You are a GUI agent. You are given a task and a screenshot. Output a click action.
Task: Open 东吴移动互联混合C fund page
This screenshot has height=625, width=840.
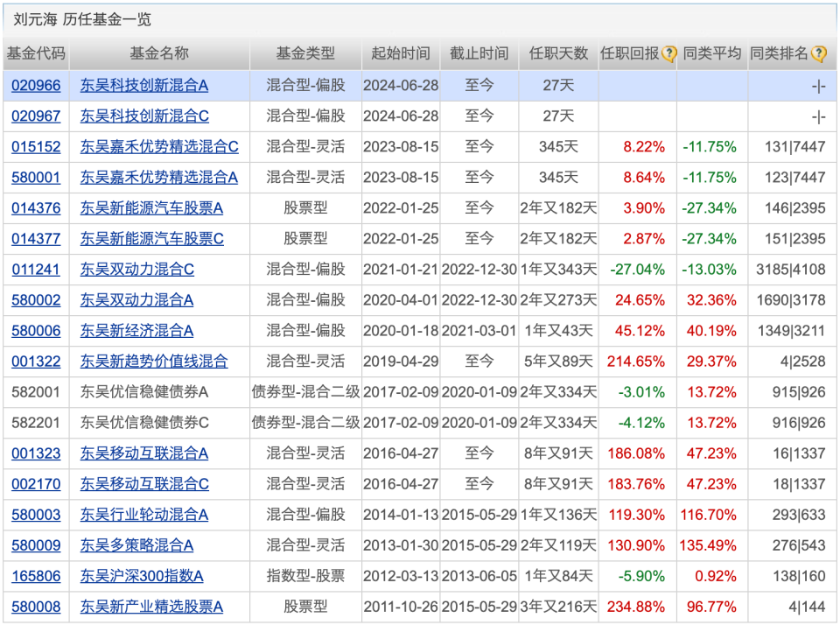pyautogui.click(x=144, y=484)
